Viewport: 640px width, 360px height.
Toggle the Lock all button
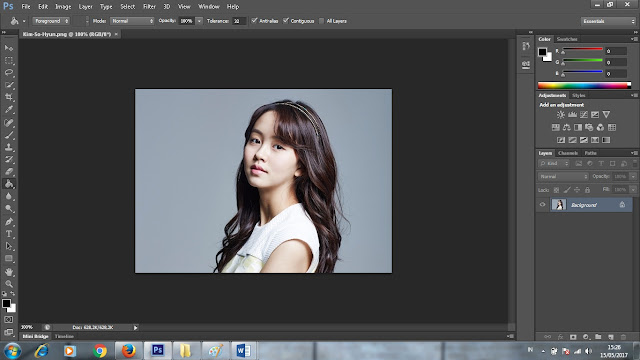pyautogui.click(x=587, y=190)
